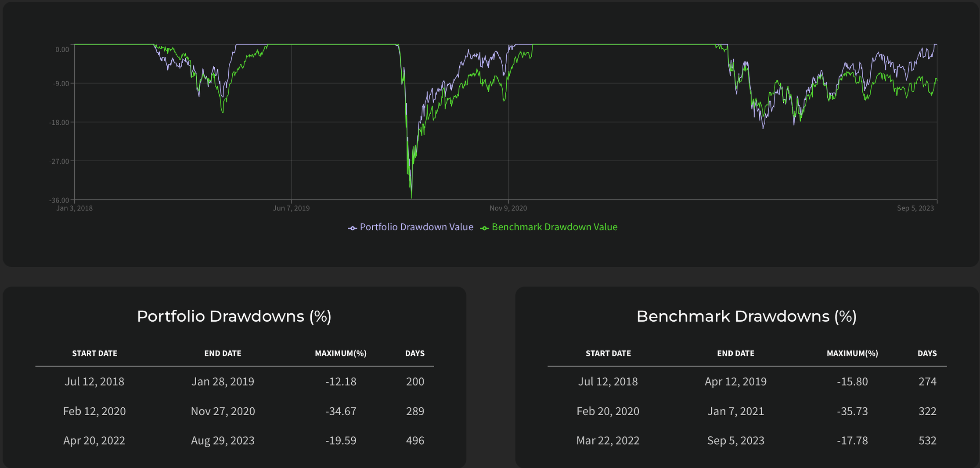Click Benchmark table MAXIMUM(%) column header

point(852,353)
